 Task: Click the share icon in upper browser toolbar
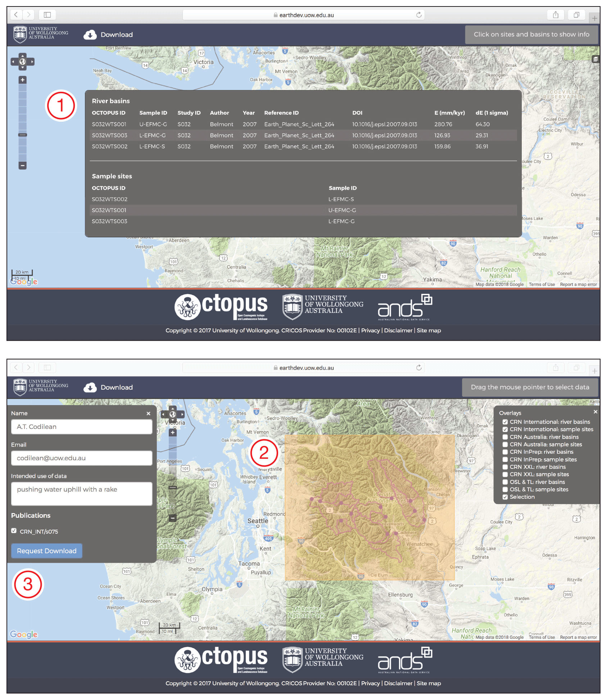pyautogui.click(x=556, y=15)
